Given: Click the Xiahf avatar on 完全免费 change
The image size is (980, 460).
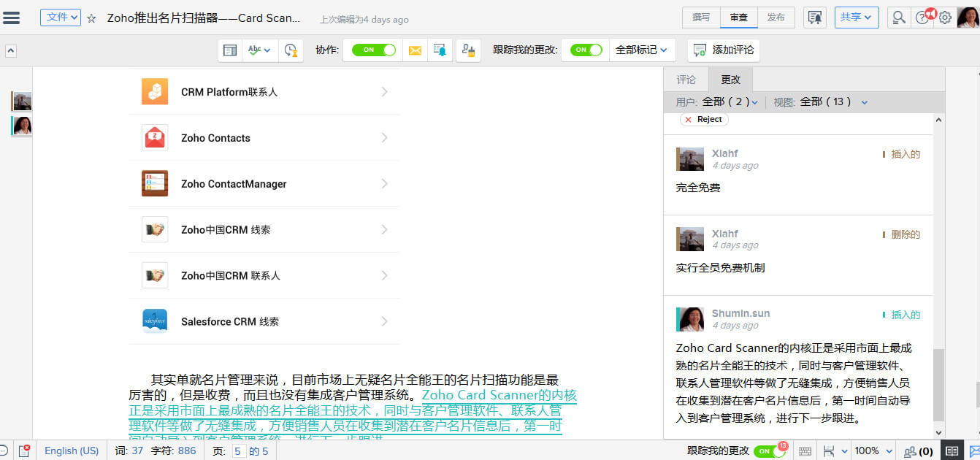Looking at the screenshot, I should (x=690, y=159).
